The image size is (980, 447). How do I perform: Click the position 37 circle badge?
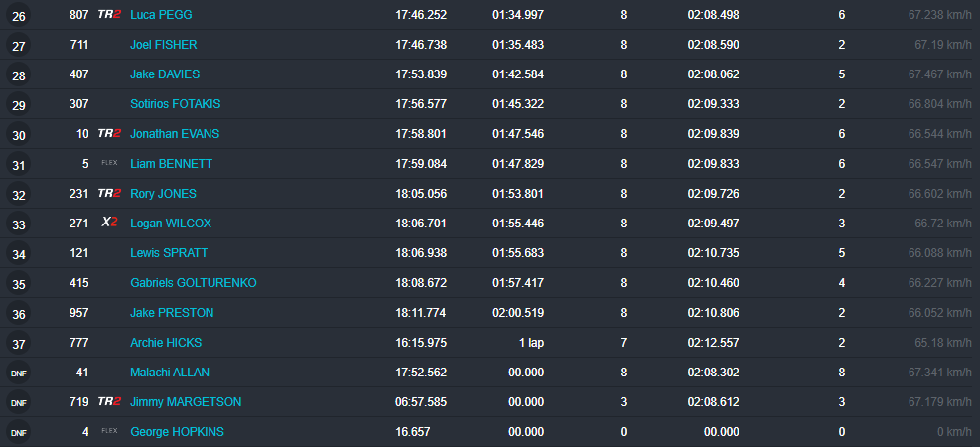pyautogui.click(x=19, y=344)
